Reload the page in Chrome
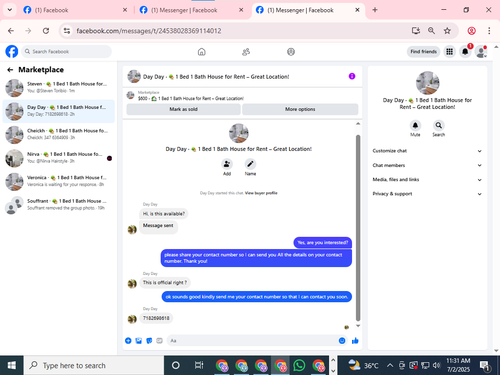Image resolution: width=500 pixels, height=375 pixels. click(x=46, y=31)
